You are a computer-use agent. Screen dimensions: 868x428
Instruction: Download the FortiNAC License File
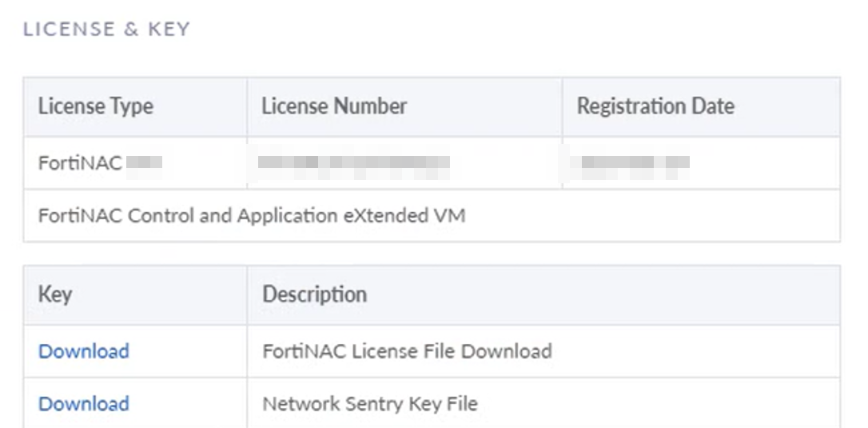(x=83, y=351)
